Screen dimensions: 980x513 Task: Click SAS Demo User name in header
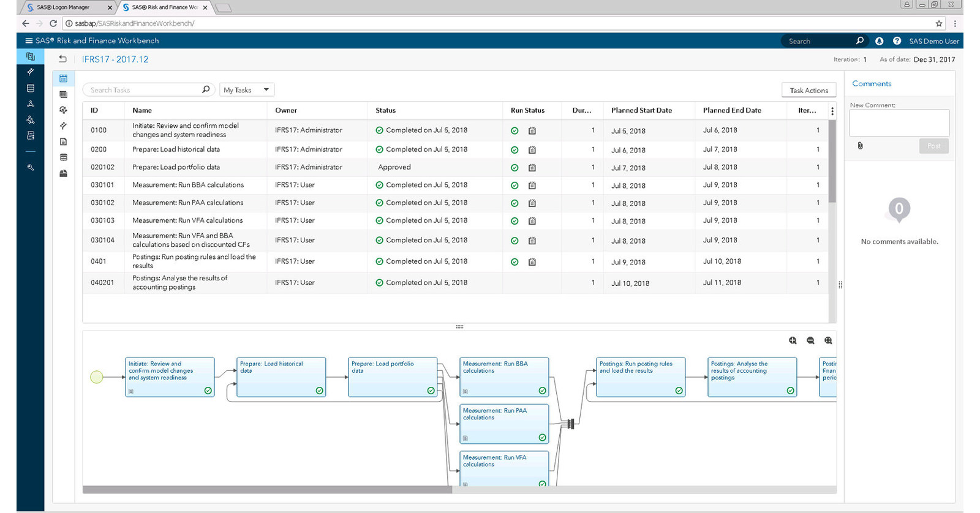point(934,41)
